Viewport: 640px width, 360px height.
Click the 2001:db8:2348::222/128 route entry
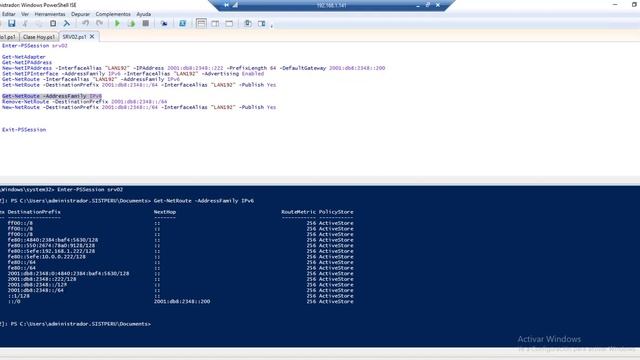pos(42,279)
